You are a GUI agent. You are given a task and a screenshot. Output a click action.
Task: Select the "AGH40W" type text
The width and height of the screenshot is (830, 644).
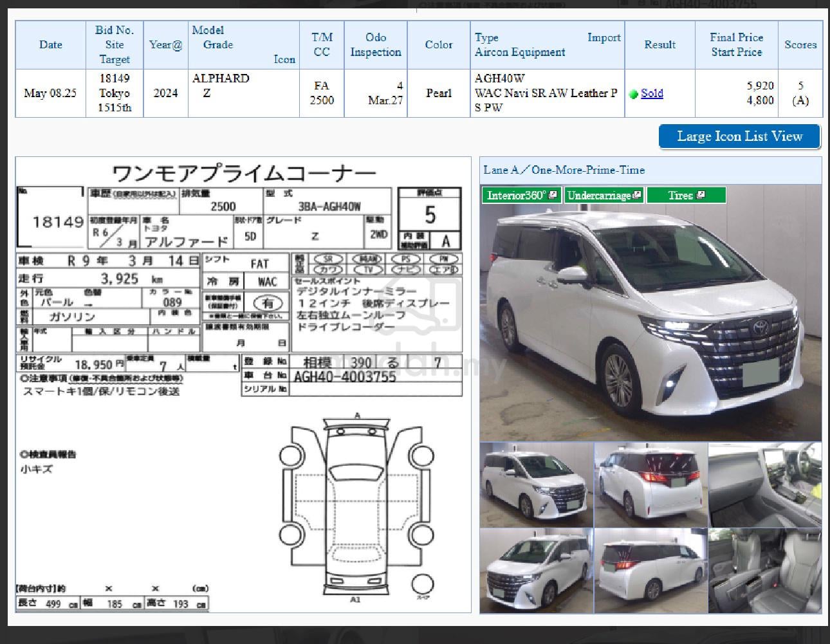pos(500,78)
